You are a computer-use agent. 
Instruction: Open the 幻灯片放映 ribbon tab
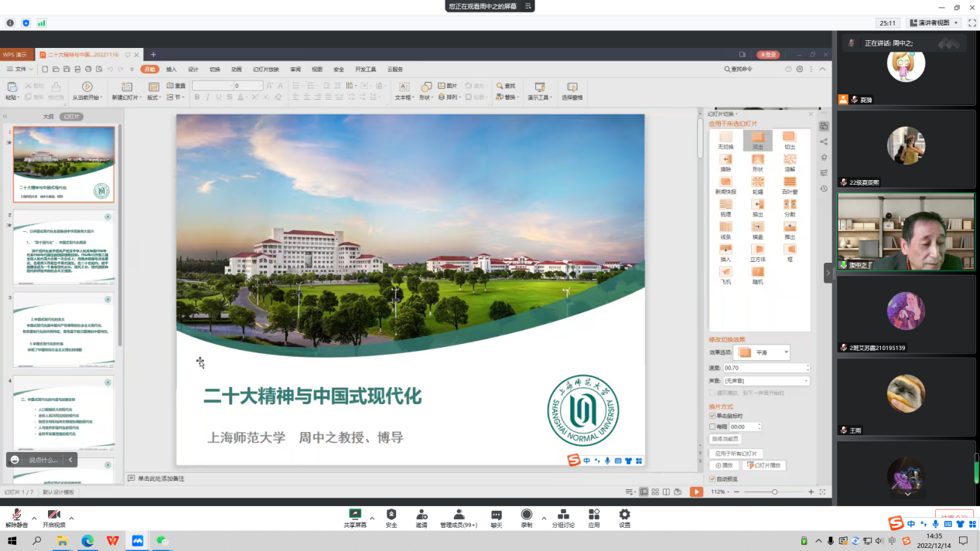[265, 70]
